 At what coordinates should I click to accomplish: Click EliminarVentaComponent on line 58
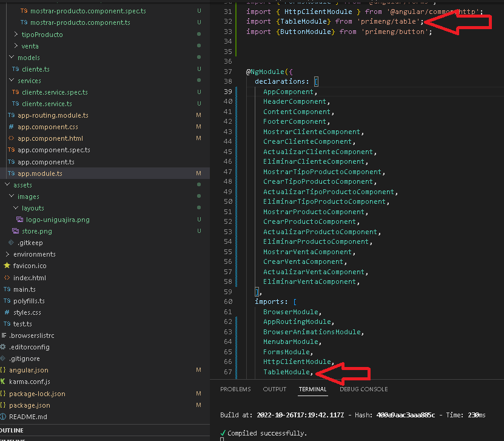(x=309, y=281)
